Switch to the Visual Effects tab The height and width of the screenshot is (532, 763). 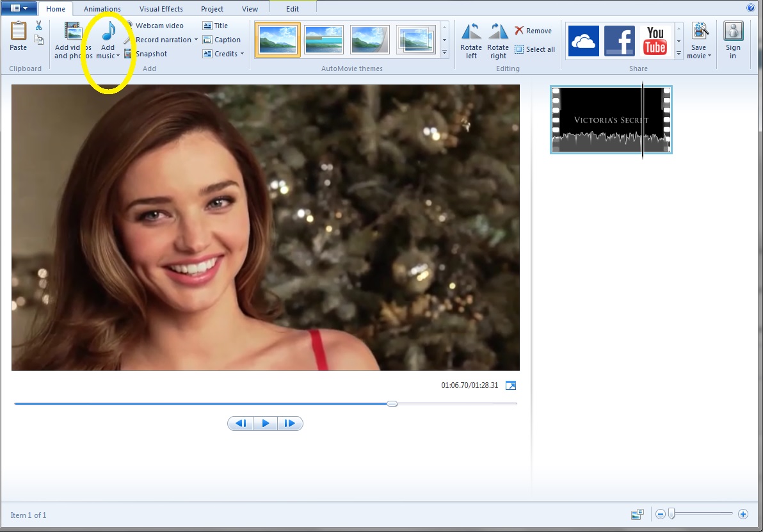tap(161, 9)
